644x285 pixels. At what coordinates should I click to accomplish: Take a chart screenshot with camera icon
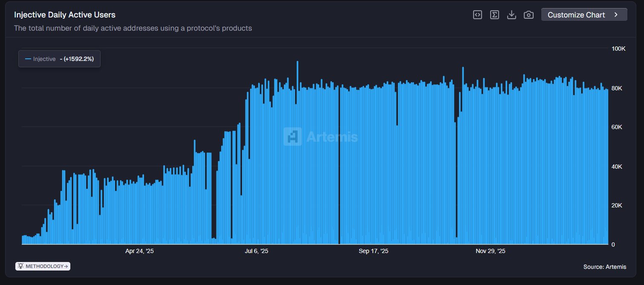click(528, 15)
